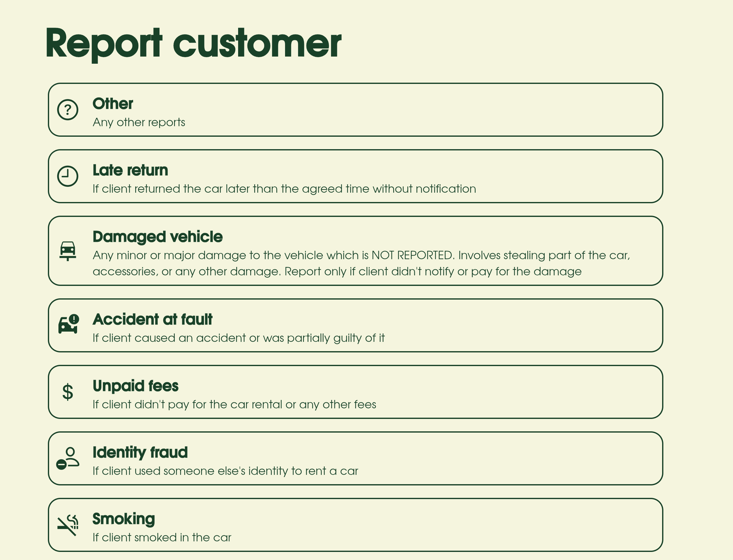Click the no-smoking icon
Image resolution: width=733 pixels, height=560 pixels.
coord(68,525)
